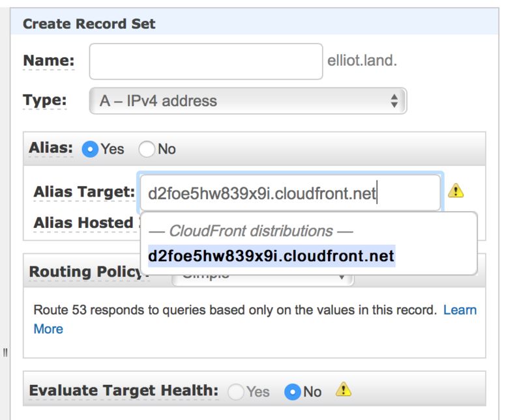
Task: Click the Evaluate Target Health label
Action: point(124,390)
